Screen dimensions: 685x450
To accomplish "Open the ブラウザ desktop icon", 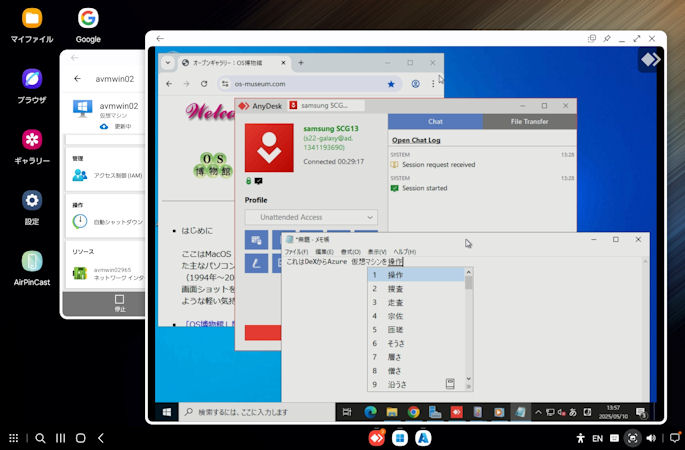I will tap(32, 87).
